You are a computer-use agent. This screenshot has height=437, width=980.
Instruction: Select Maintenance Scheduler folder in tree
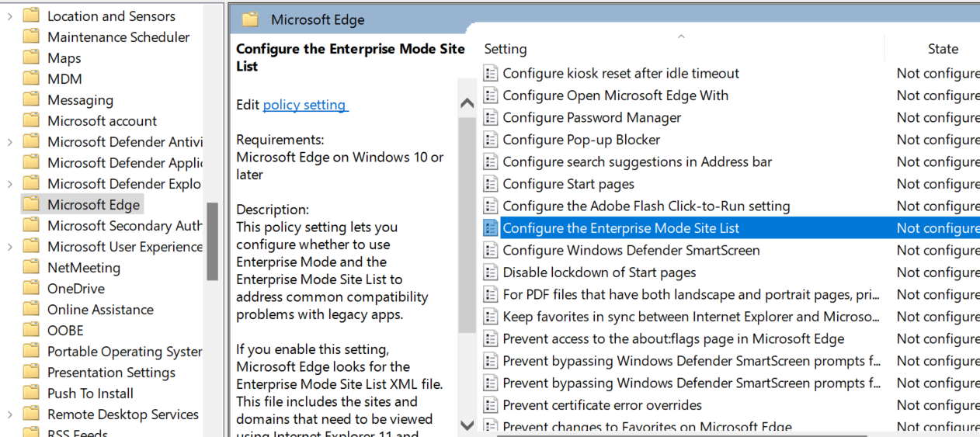pos(118,36)
